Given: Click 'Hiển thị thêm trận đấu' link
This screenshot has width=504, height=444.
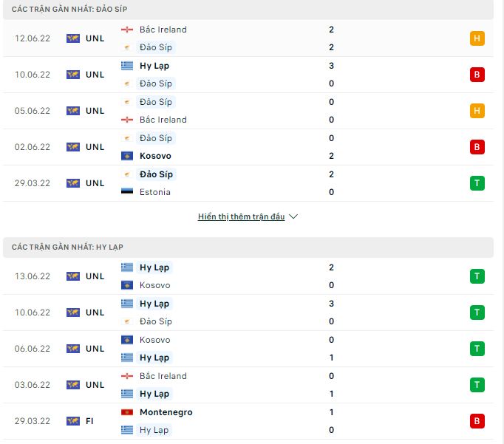Looking at the screenshot, I should [x=241, y=217].
